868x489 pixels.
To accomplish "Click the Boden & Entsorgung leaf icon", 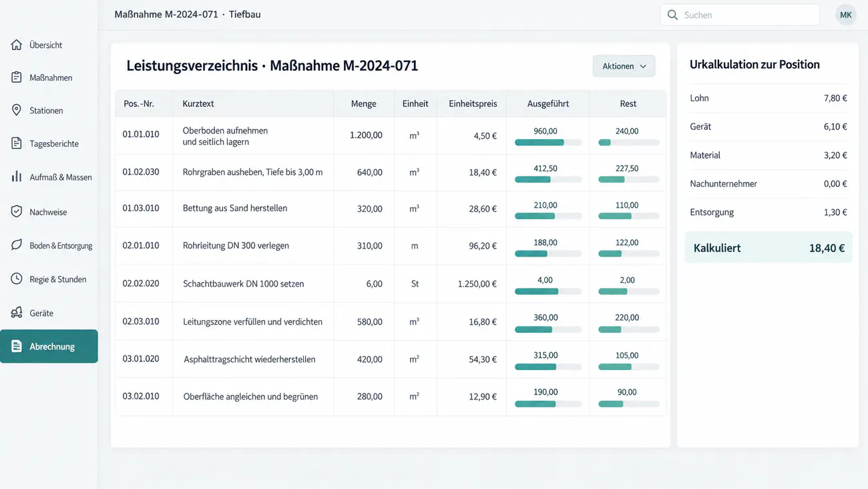I will click(17, 245).
